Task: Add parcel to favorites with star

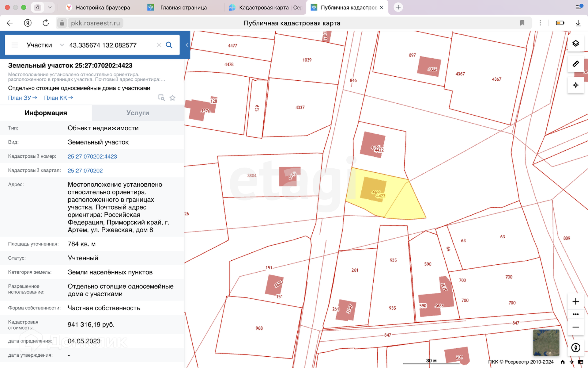Action: pos(172,98)
